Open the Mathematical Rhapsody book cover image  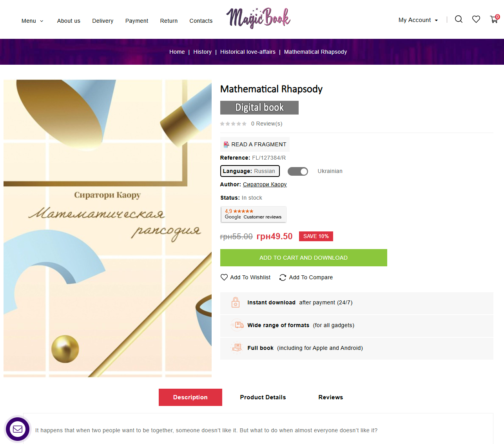click(107, 228)
